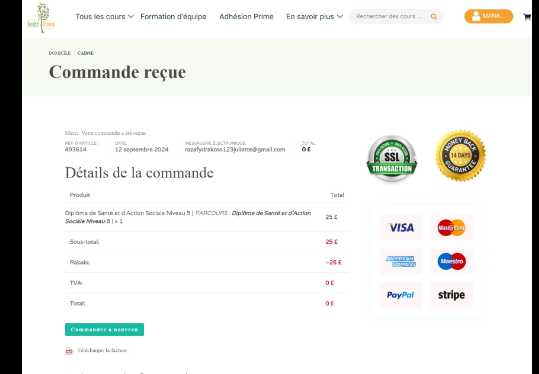Click the Commander à nouveau button
The width and height of the screenshot is (539, 374).
[x=104, y=329]
